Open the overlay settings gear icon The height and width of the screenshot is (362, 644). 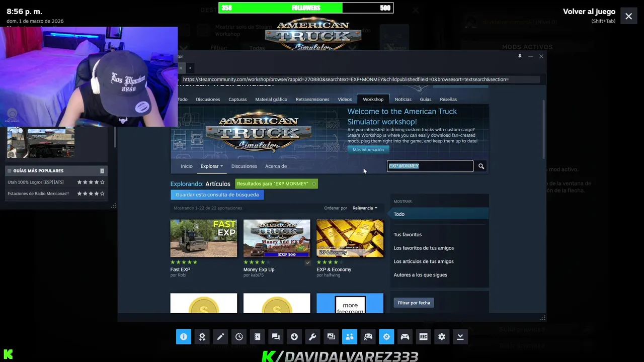pos(442,337)
